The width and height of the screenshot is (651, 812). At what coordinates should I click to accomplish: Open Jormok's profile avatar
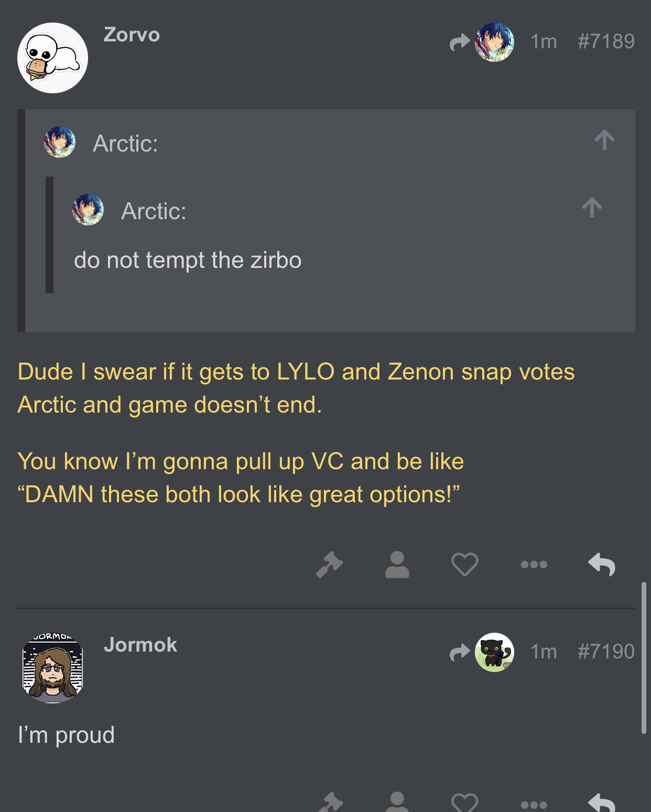tap(52, 668)
